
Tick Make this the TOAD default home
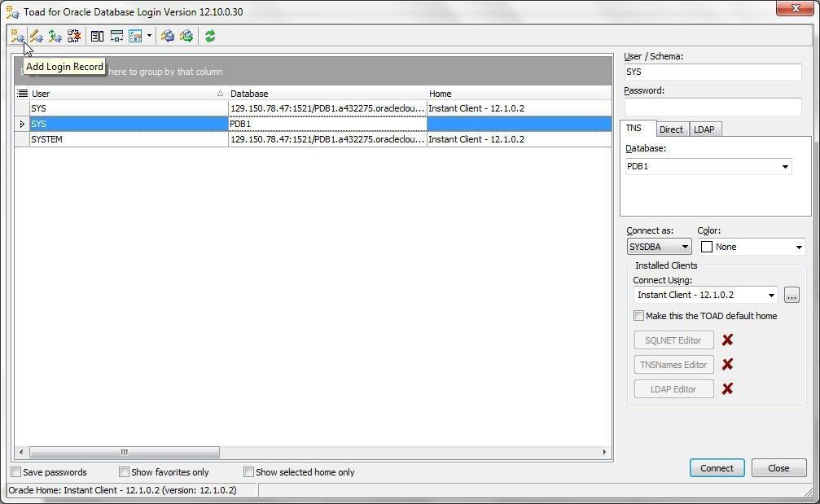point(638,316)
